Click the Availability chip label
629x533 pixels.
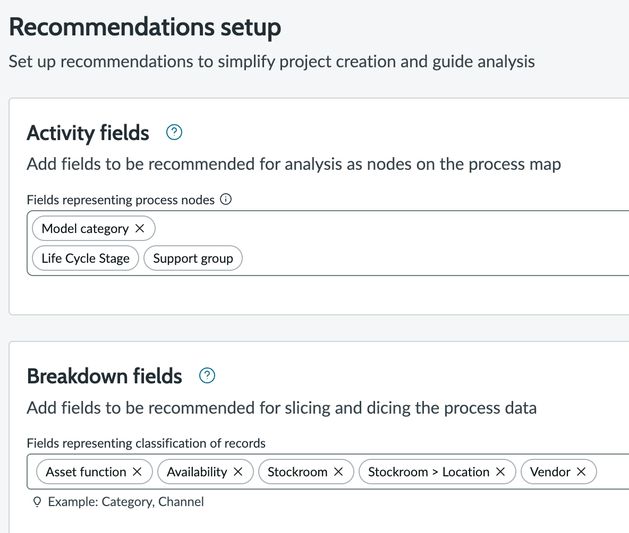tap(197, 472)
